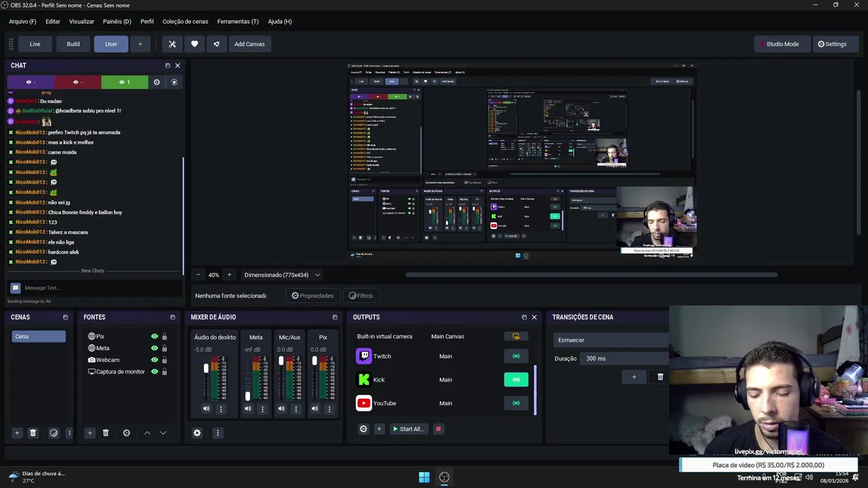Open Mic/Aux channel options menu

(x=296, y=409)
